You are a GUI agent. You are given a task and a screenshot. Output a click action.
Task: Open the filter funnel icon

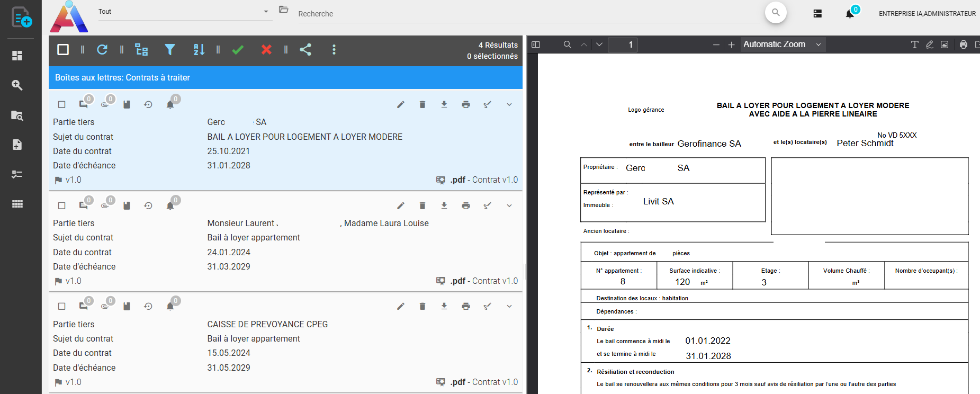(x=169, y=50)
